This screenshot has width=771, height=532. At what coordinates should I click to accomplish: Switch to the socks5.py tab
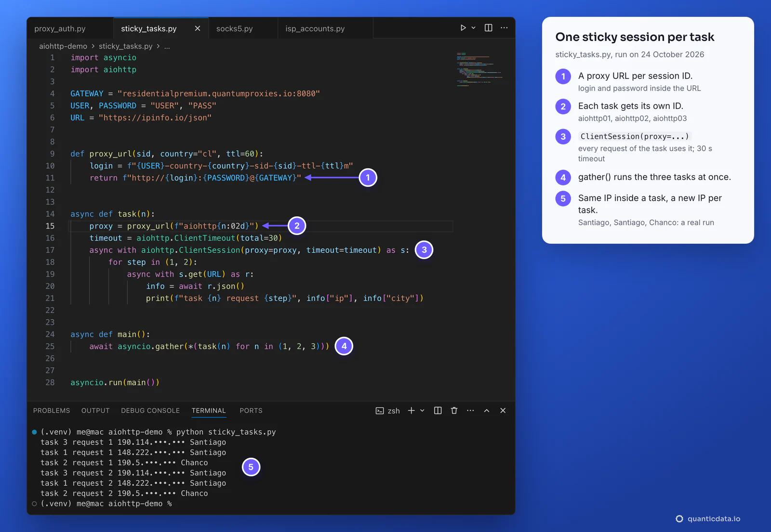pyautogui.click(x=234, y=28)
